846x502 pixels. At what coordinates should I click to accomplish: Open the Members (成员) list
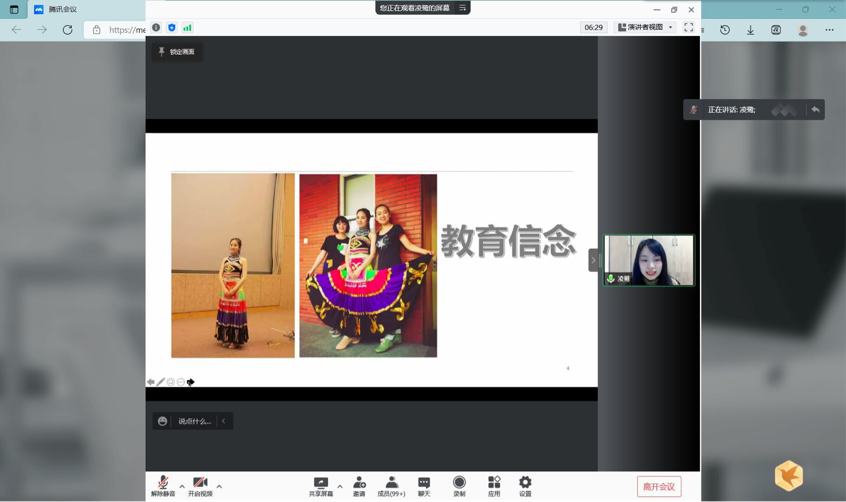pyautogui.click(x=391, y=486)
